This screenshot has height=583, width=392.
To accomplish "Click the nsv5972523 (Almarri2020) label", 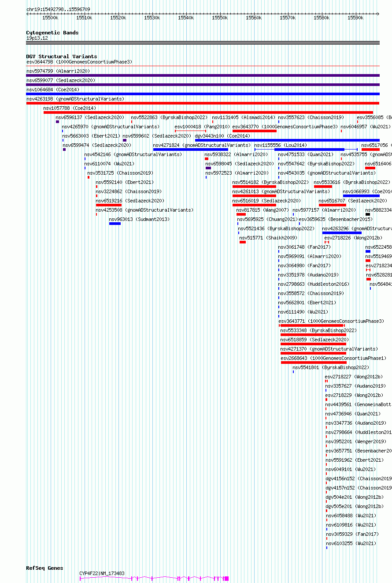I will click(x=237, y=173).
